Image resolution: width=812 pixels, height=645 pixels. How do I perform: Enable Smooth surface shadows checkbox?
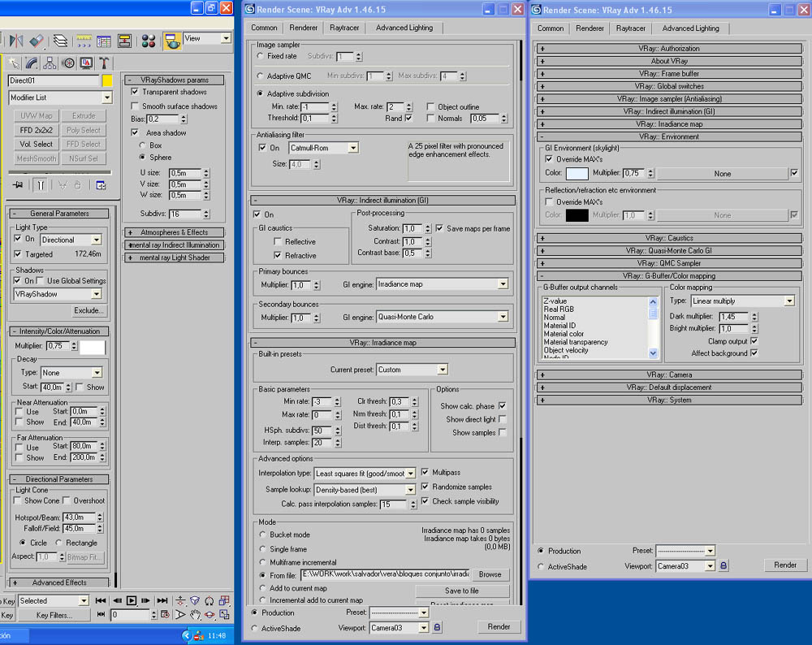(x=135, y=106)
